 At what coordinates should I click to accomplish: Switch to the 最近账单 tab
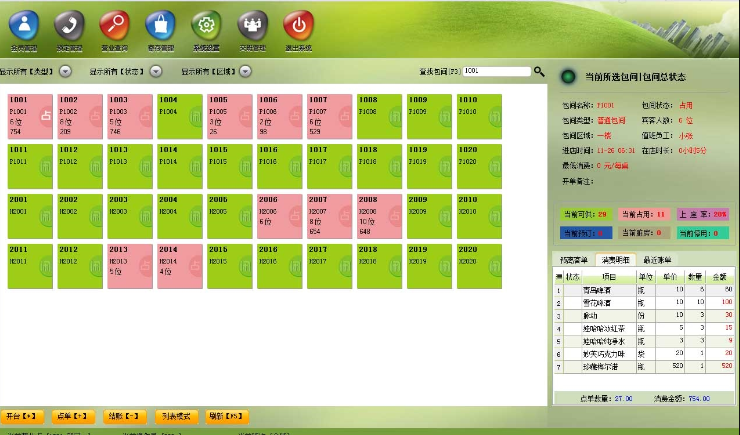(x=657, y=259)
